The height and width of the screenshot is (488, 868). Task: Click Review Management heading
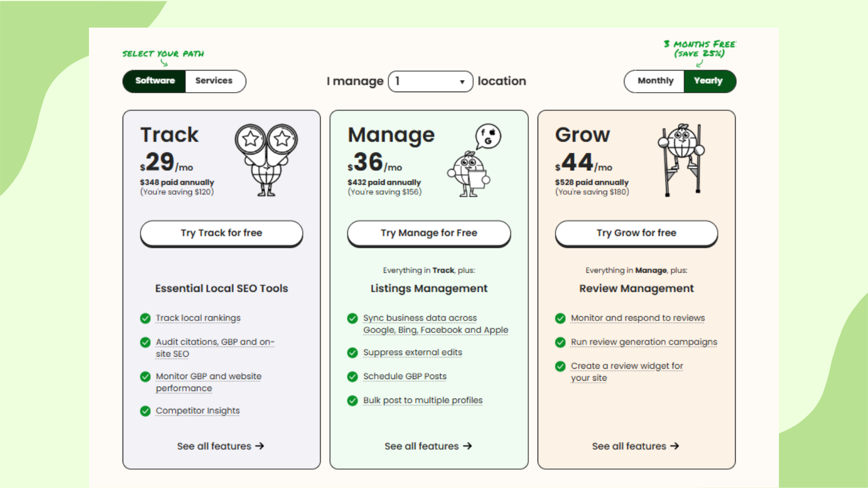click(636, 288)
